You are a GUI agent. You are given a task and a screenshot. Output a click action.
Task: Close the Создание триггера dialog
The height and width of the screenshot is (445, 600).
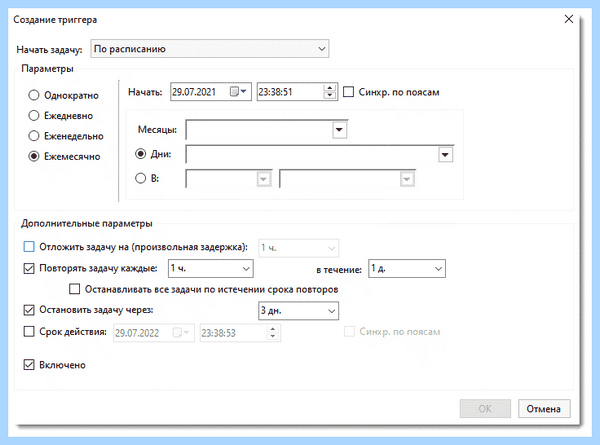(x=569, y=19)
